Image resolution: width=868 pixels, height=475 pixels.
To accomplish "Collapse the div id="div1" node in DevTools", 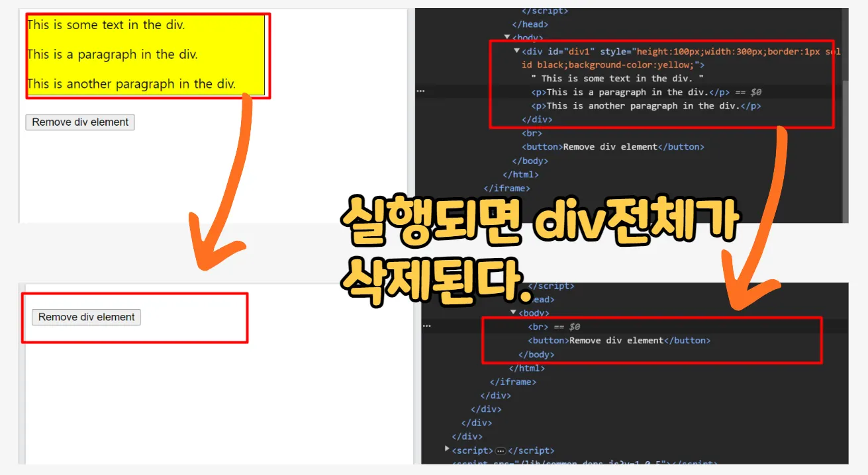I will click(517, 51).
